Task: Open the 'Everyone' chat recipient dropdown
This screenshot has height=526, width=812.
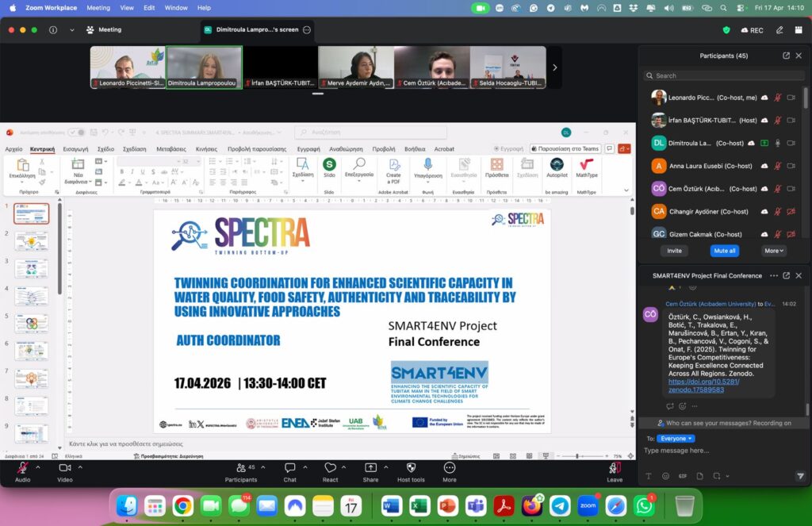Action: [x=676, y=438]
